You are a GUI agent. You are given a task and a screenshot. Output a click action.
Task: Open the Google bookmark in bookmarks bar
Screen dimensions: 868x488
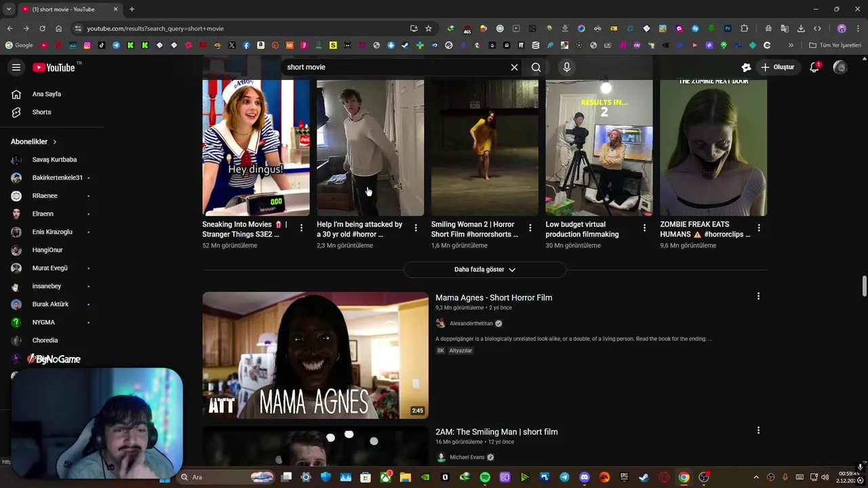point(19,45)
